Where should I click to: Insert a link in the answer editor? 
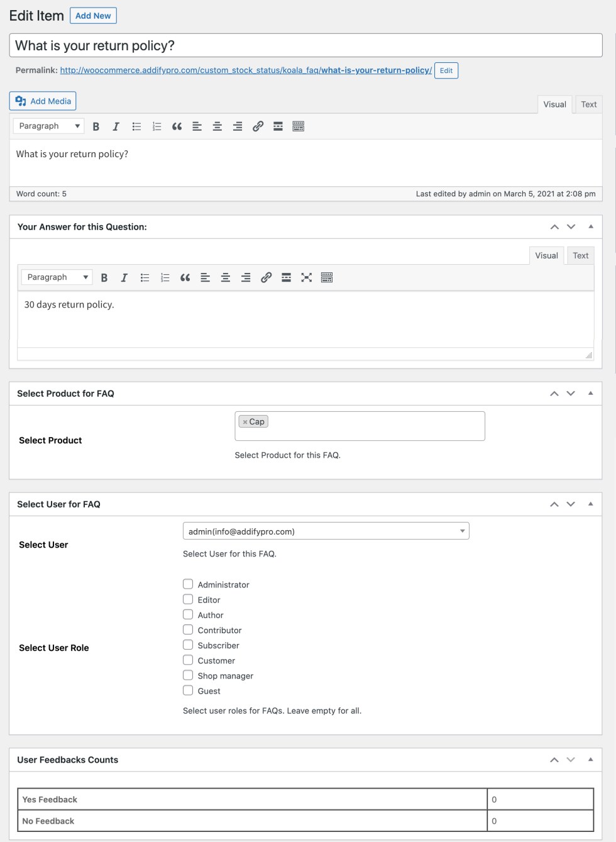pyautogui.click(x=266, y=277)
